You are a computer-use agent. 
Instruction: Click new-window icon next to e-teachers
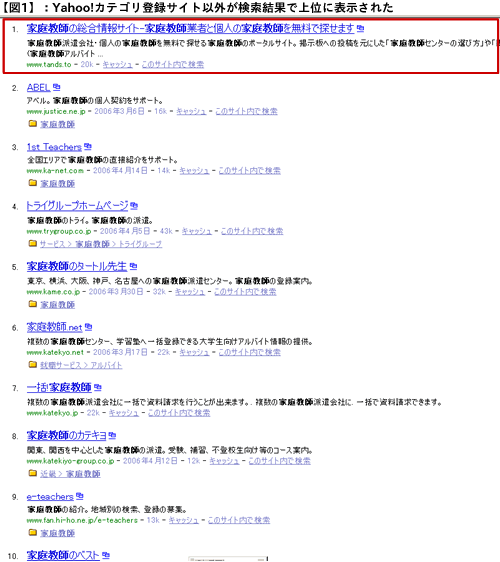click(x=80, y=496)
